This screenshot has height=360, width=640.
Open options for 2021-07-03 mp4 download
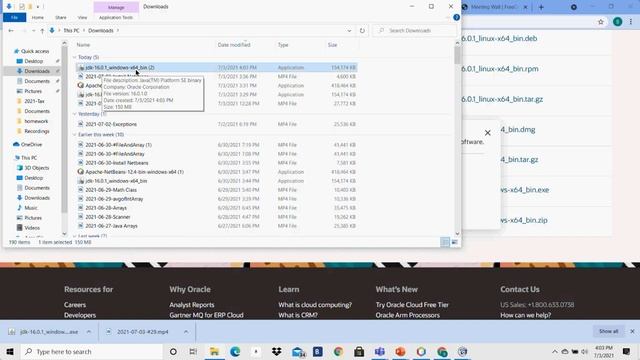click(186, 332)
